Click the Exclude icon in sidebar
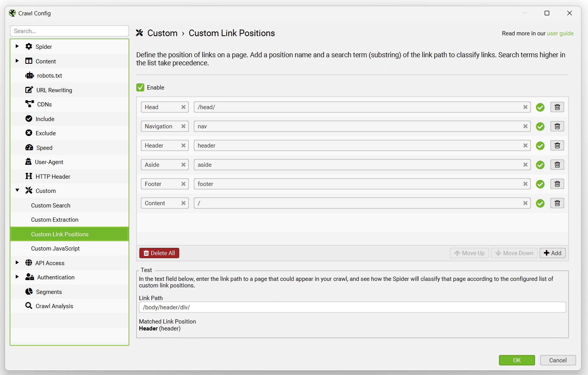 (x=29, y=133)
